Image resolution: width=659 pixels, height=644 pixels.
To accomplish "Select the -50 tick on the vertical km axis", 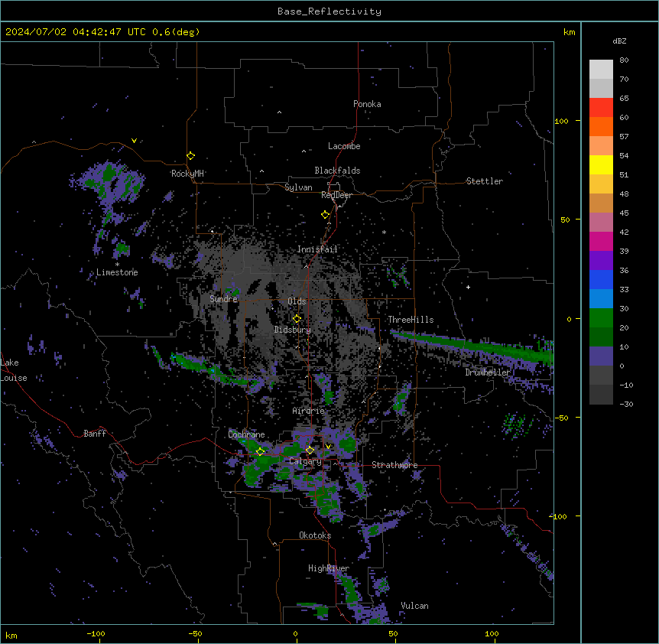I will (561, 418).
